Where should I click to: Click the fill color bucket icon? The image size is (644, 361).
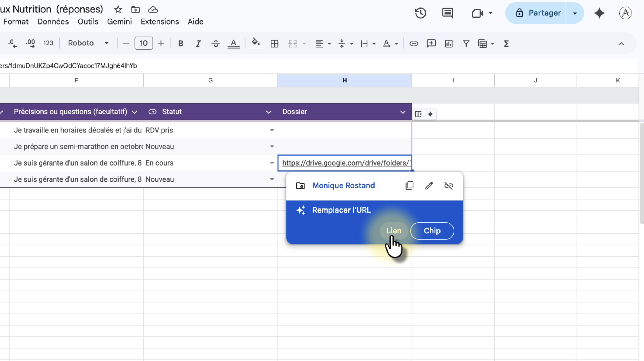point(256,43)
